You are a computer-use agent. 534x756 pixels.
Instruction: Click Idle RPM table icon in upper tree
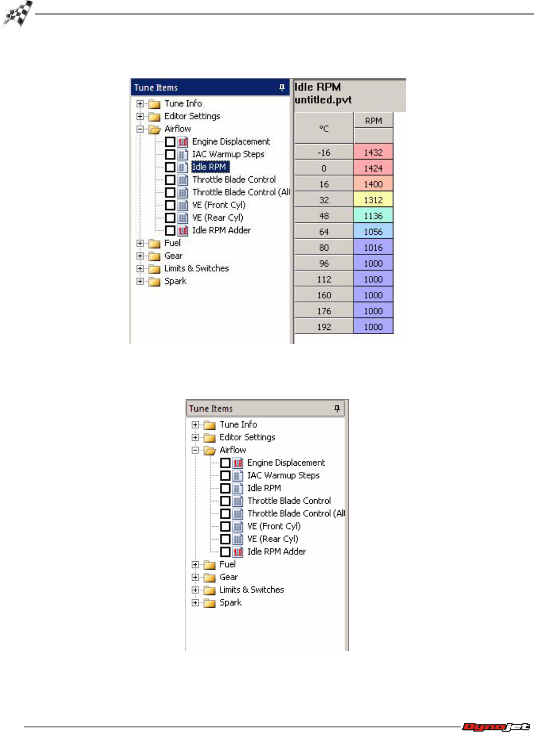click(183, 167)
